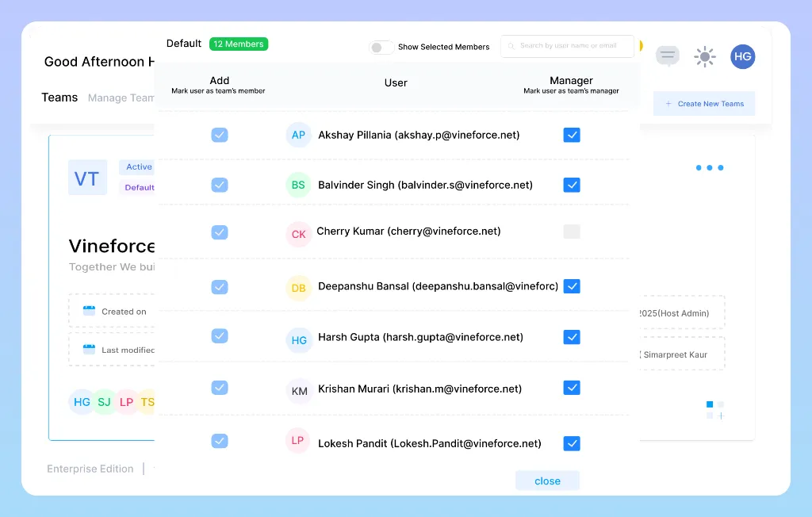Click the CK avatar for Cherry Kumar

point(298,234)
